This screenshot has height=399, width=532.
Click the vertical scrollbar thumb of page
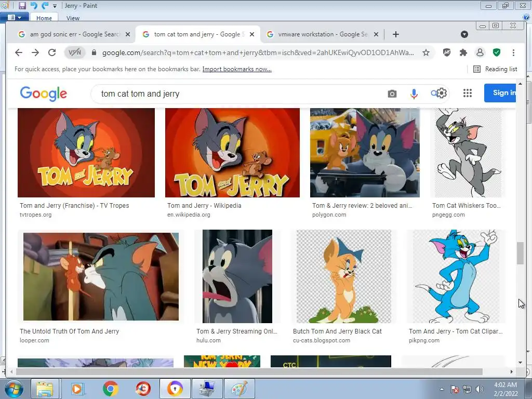click(x=520, y=253)
